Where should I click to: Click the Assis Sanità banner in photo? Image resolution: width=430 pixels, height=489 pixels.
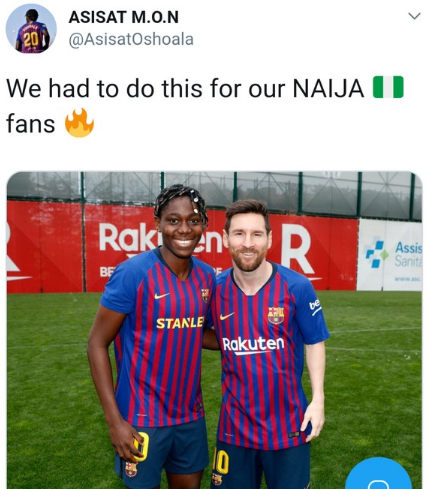(x=389, y=255)
